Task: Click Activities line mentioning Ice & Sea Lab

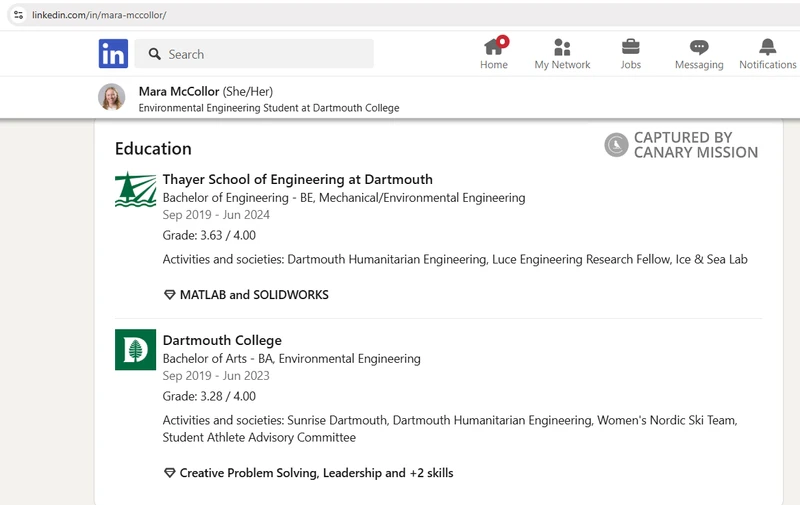Action: 455,259
